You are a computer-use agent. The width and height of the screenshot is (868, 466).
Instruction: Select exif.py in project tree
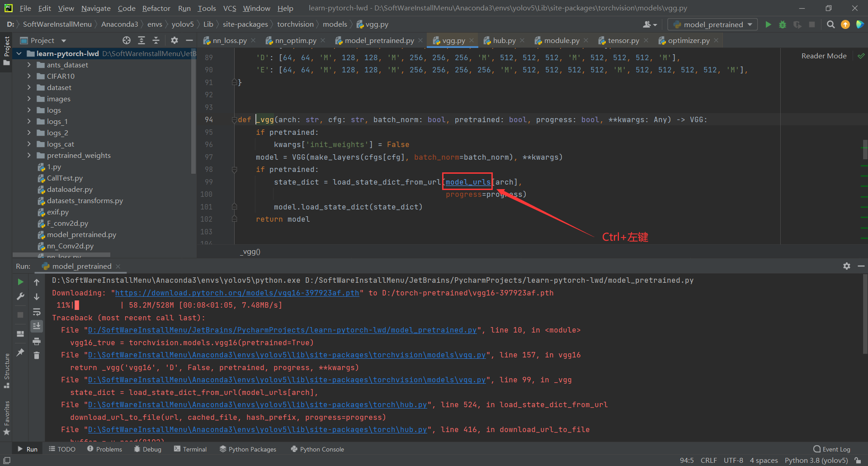pos(58,212)
